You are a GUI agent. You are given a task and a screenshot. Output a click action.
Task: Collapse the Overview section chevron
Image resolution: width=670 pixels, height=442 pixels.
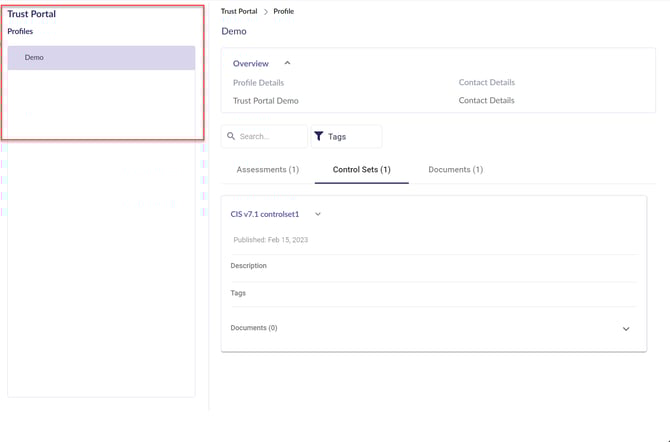click(x=287, y=63)
